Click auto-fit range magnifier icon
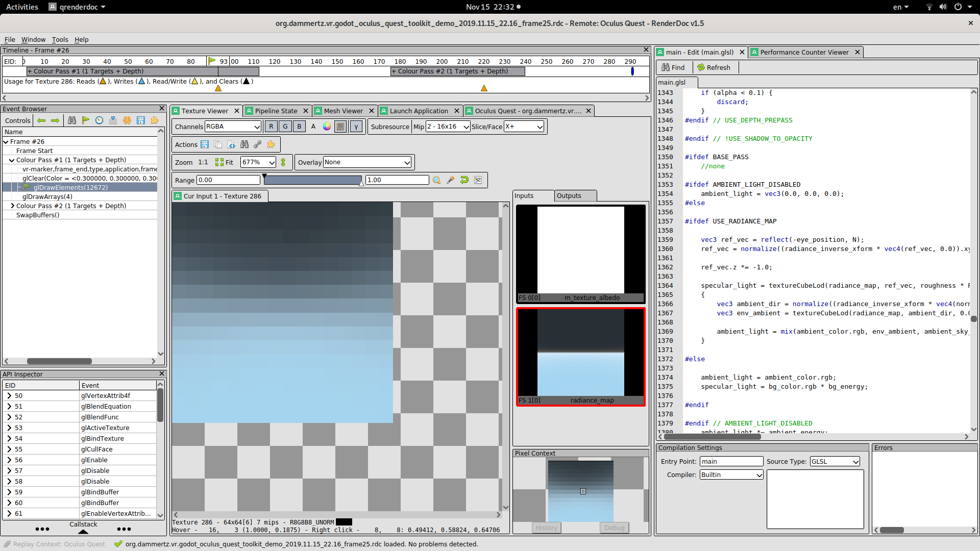980x551 pixels. pos(436,180)
